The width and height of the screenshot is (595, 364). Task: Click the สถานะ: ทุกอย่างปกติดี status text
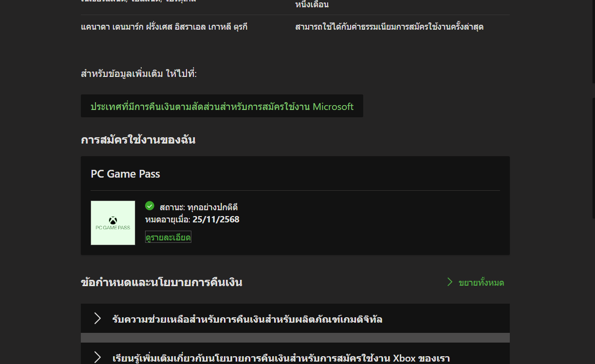199,207
